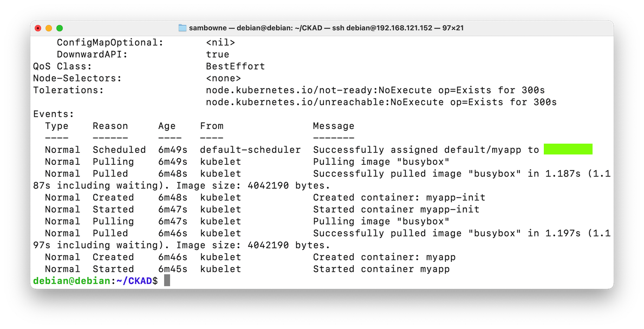Click the folder proxy icon in title bar
The height and width of the screenshot is (329, 644).
(183, 28)
